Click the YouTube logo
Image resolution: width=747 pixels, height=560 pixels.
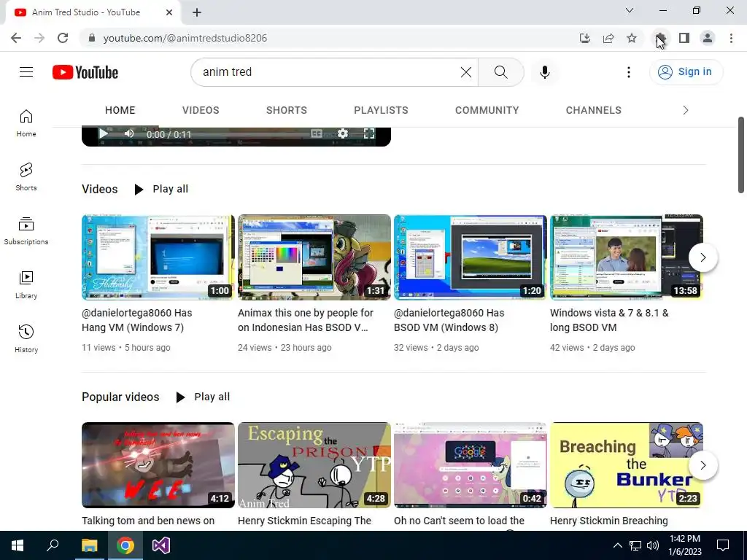[x=85, y=72]
